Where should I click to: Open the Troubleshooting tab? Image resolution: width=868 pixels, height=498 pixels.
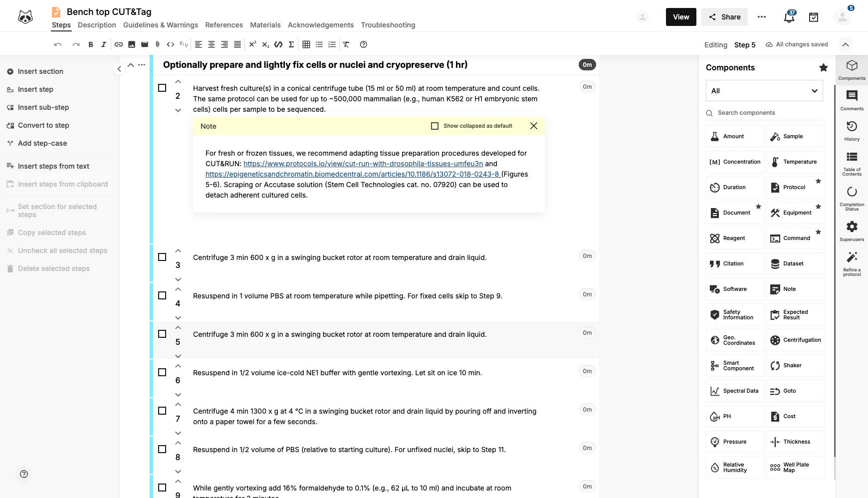tap(388, 25)
